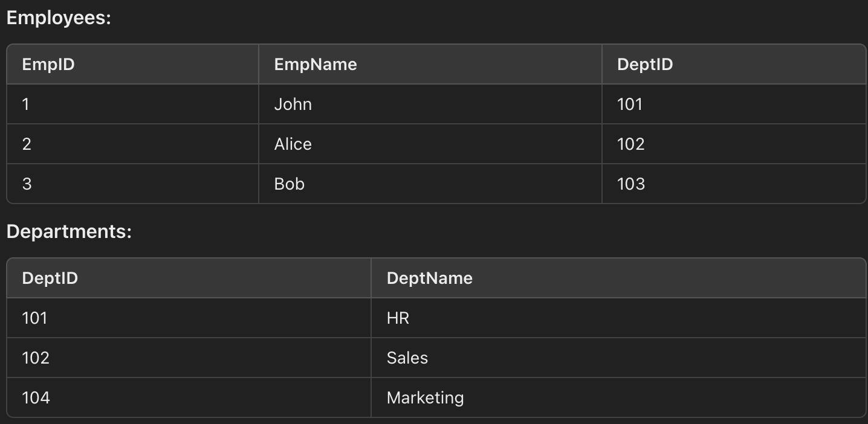Click the 104 DeptID cell
The image size is (868, 424).
36,398
